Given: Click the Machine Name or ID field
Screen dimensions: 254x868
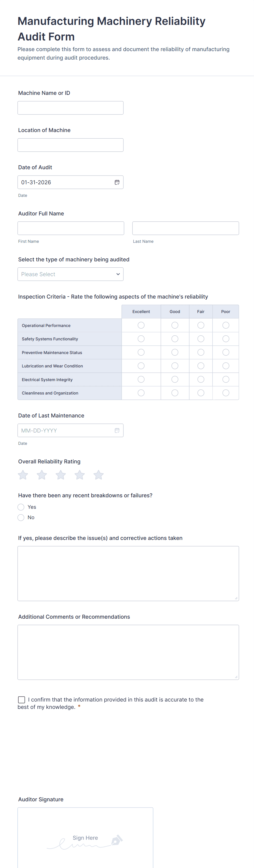Looking at the screenshot, I should click(70, 108).
